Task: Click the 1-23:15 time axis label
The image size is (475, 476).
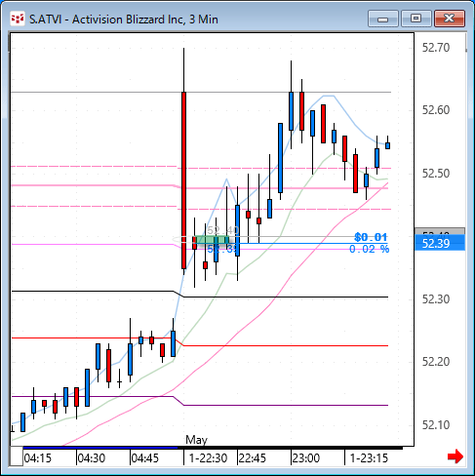Action: point(369,458)
